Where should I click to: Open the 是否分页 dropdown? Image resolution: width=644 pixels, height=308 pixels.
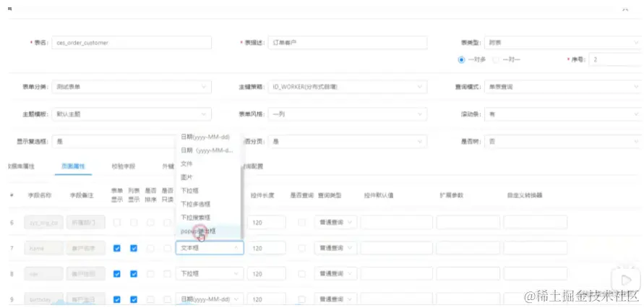[x=348, y=141]
